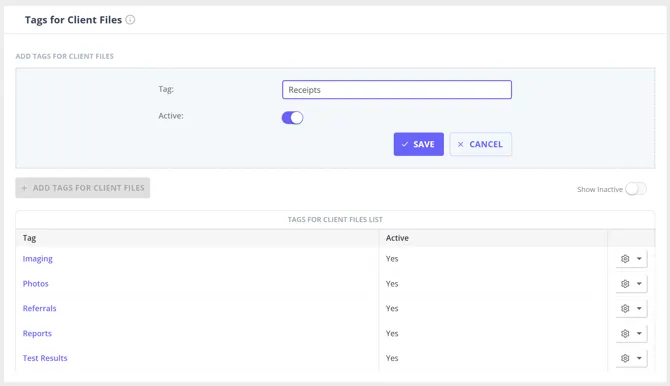The width and height of the screenshot is (670, 386).
Task: Click the gear icon in the Photos row
Action: click(625, 283)
